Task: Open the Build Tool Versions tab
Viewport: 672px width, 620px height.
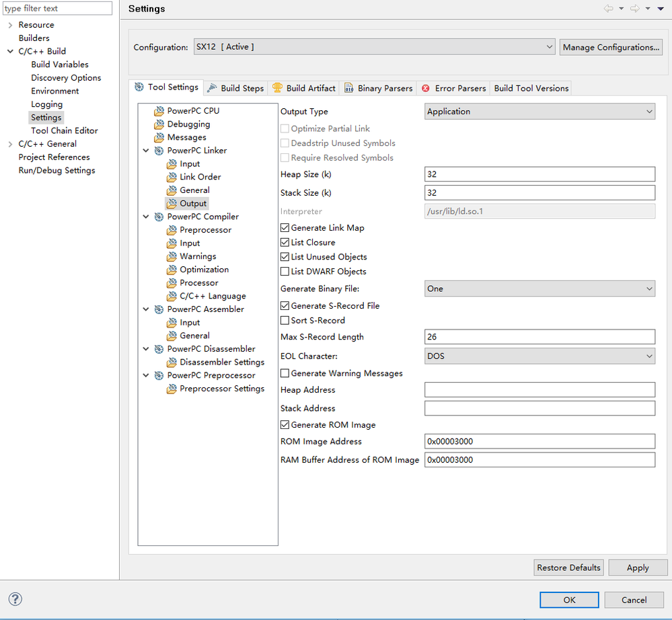Action: (531, 88)
